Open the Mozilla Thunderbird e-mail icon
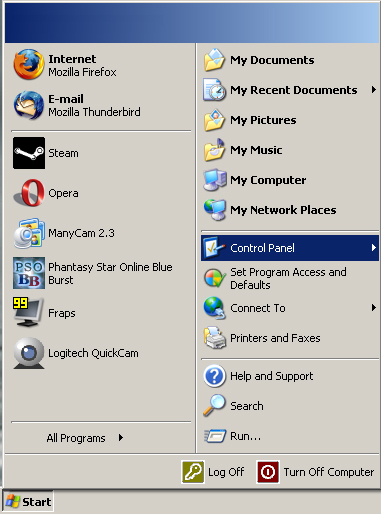The height and width of the screenshot is (514, 381). [x=29, y=105]
